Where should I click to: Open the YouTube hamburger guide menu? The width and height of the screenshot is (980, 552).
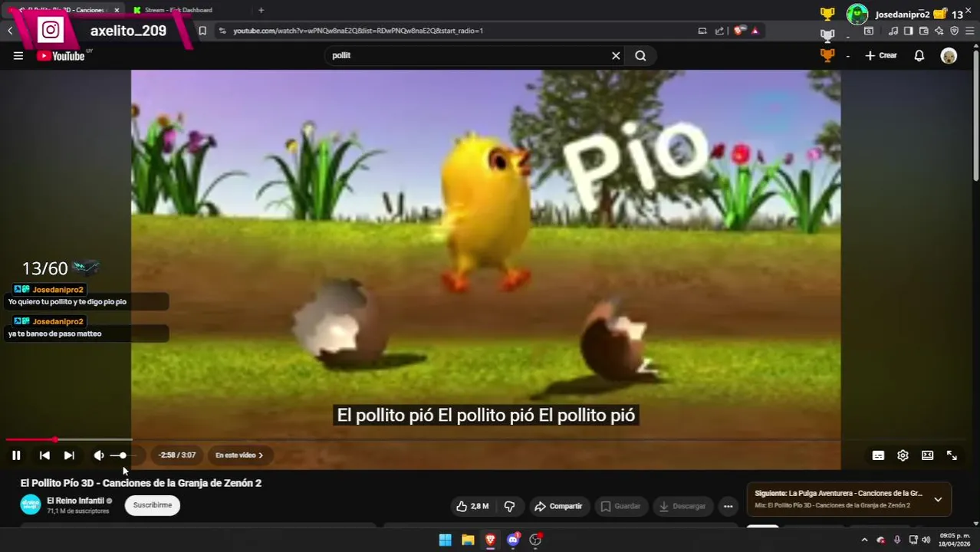[x=18, y=55]
